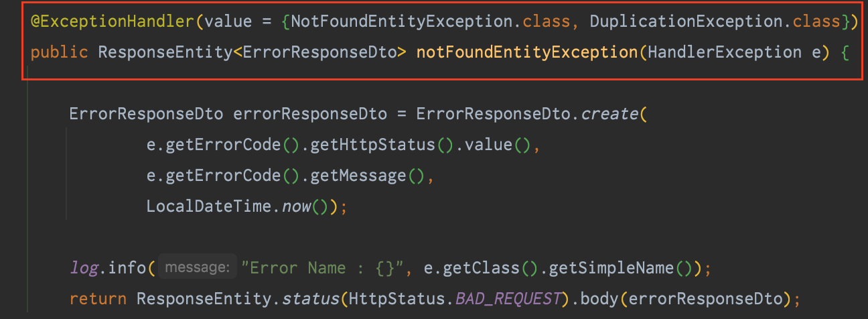Click the public keyword

pyautogui.click(x=59, y=52)
